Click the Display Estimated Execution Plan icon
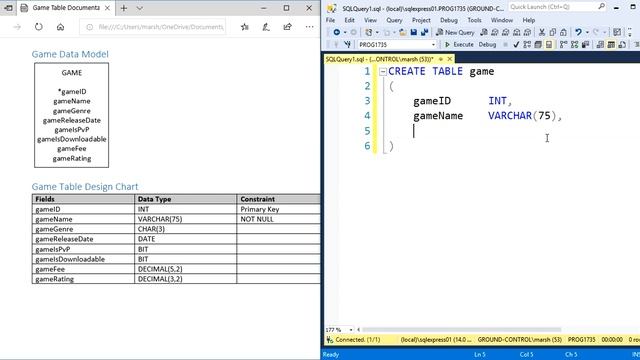The image size is (640, 360). click(527, 44)
